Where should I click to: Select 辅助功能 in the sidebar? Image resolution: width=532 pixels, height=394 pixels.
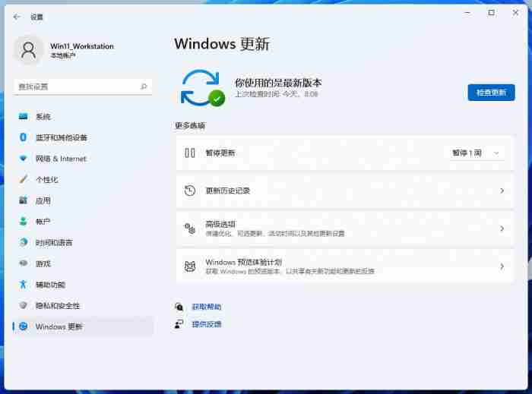(83, 285)
